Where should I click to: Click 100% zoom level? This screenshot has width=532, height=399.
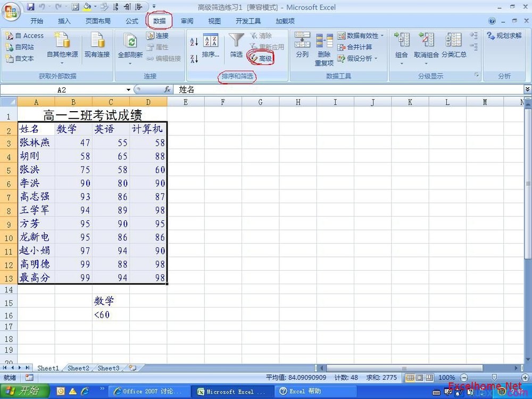[x=446, y=378]
